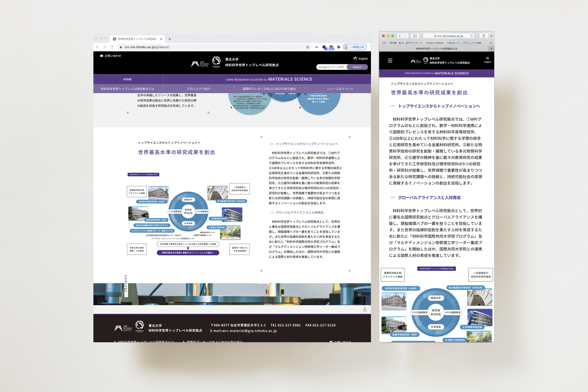Viewport: 588px width, 392px height.
Task: Open a new tab in Chrome
Action: 170,39
